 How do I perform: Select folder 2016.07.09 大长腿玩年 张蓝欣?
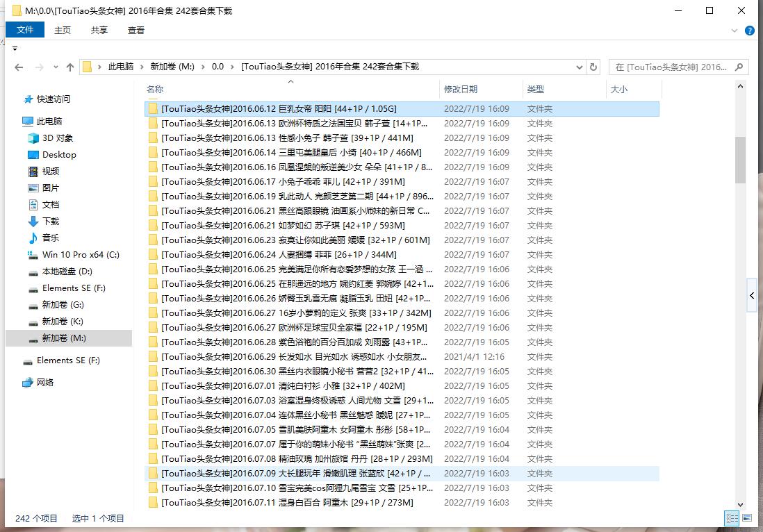coord(402,474)
